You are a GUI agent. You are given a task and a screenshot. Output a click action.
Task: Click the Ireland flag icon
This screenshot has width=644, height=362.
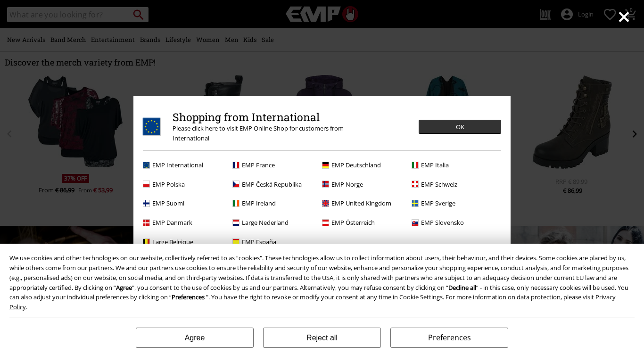(x=236, y=204)
